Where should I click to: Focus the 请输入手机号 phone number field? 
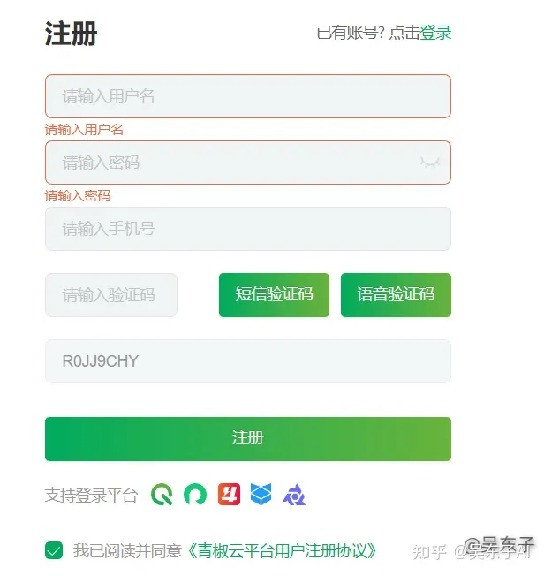248,229
